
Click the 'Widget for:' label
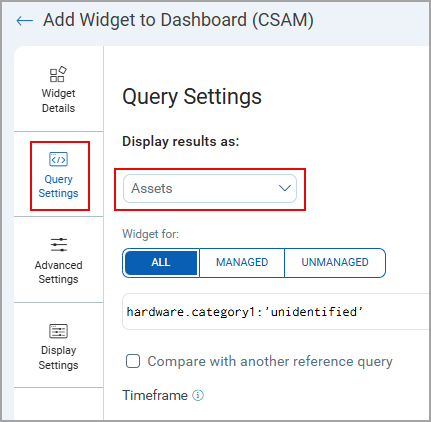151,234
